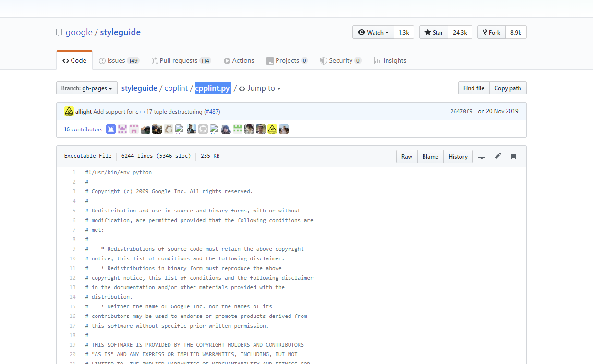Delete this file with trash icon
The image size is (593, 364).
pyautogui.click(x=513, y=156)
